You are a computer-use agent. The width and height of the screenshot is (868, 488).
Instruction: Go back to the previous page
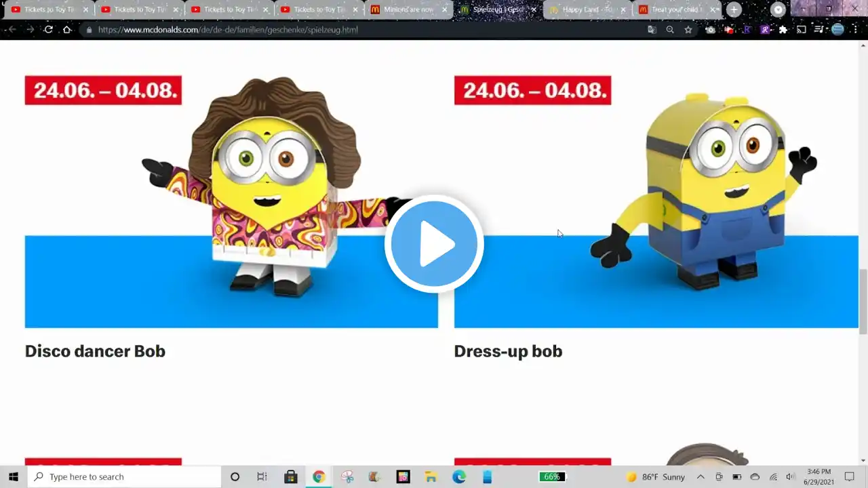12,30
